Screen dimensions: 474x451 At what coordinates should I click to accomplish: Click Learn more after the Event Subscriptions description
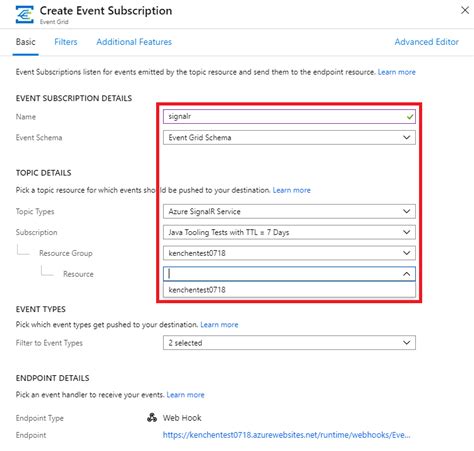[396, 72]
